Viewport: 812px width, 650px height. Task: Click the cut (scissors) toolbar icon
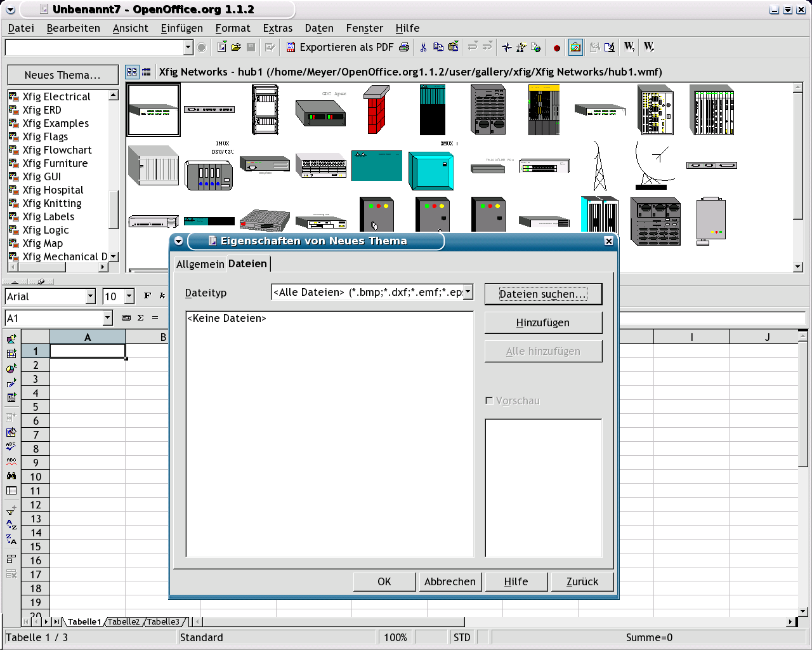[x=423, y=47]
